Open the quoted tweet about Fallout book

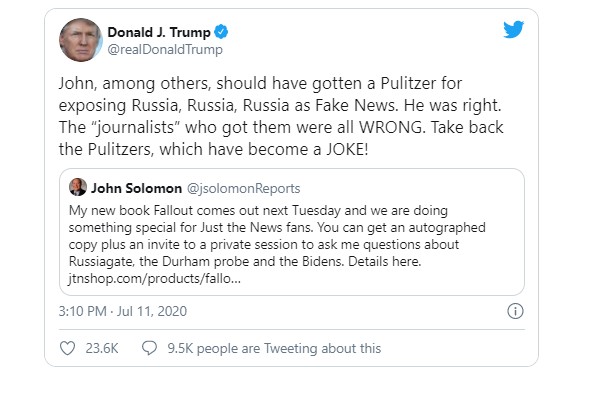coord(292,232)
